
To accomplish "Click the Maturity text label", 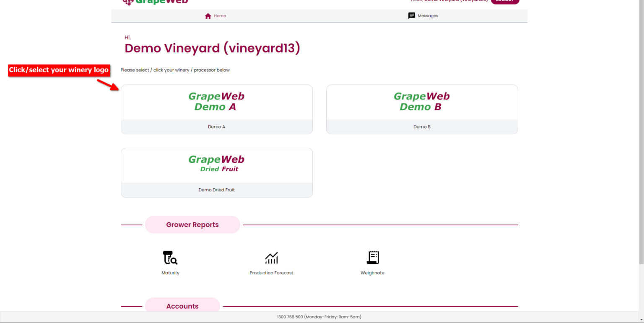I will [x=170, y=273].
